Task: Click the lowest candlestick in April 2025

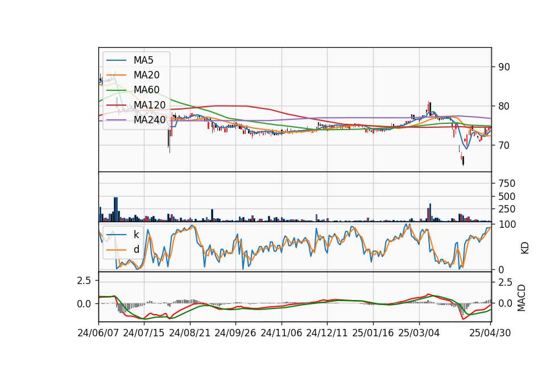Action: pos(463,161)
